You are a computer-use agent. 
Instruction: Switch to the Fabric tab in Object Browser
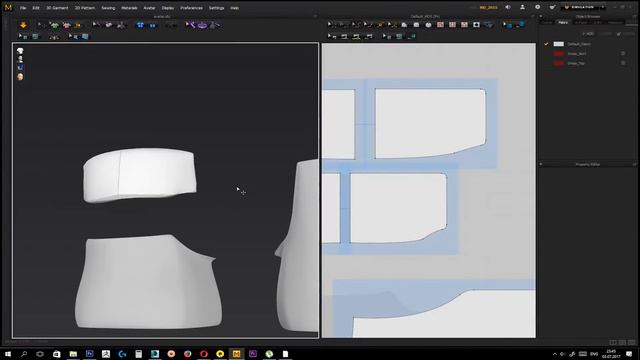click(563, 22)
